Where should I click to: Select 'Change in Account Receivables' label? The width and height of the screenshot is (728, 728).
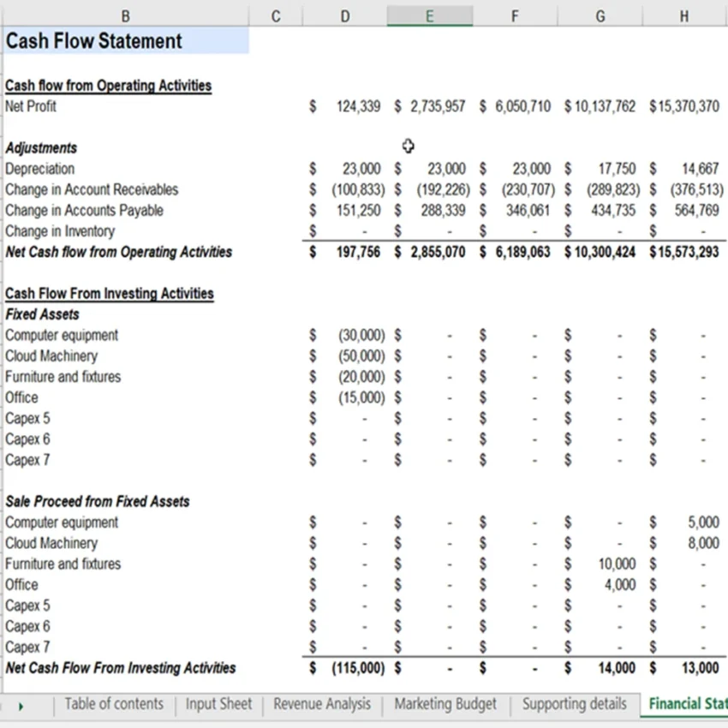click(92, 189)
